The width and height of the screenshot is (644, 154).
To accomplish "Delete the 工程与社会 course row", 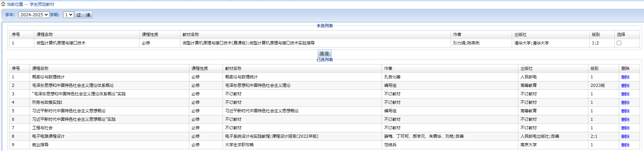I will click(x=625, y=128).
